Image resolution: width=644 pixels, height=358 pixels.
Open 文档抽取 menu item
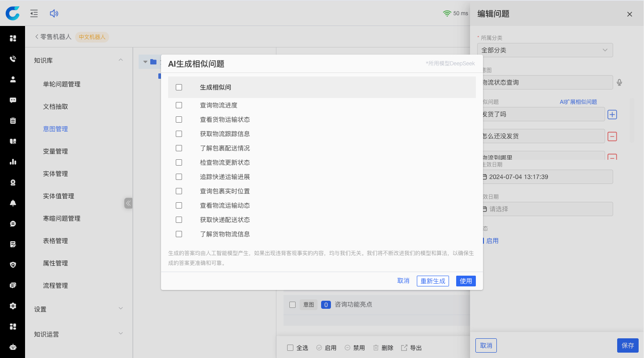click(x=55, y=107)
